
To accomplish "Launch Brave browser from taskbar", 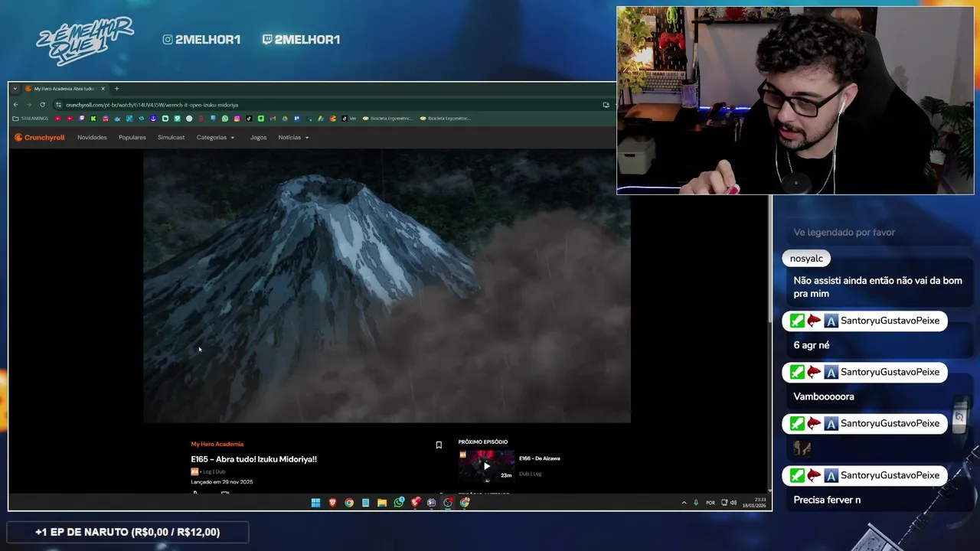I will pyautogui.click(x=332, y=503).
